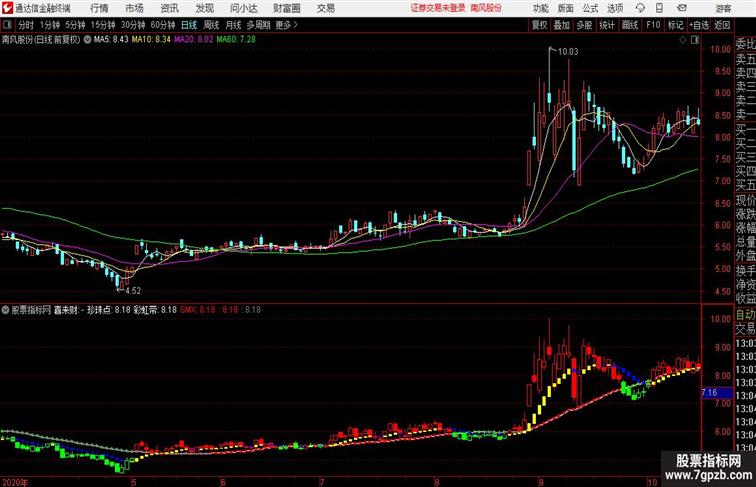The height and width of the screenshot is (487, 756).
Task: Open the 选项 menu
Action: 615,8
